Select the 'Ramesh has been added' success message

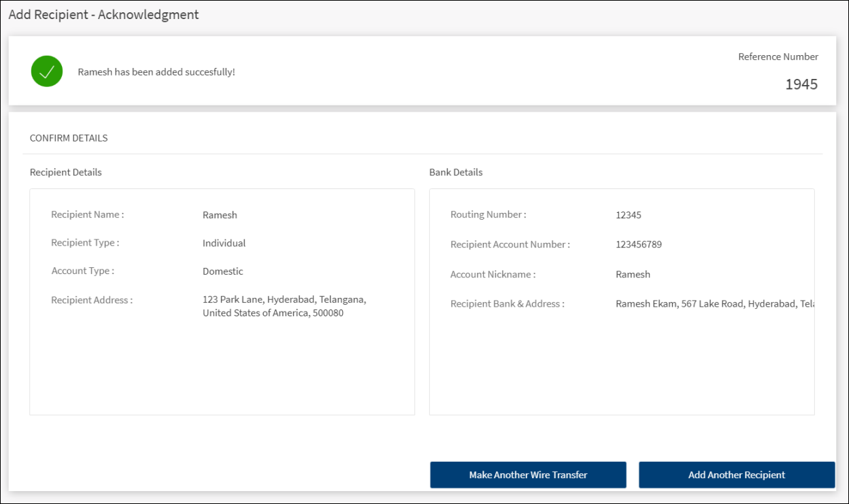click(x=156, y=72)
